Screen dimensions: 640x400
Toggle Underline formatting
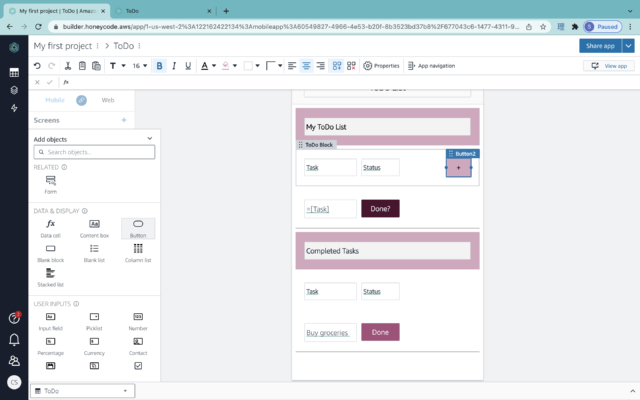click(188, 66)
